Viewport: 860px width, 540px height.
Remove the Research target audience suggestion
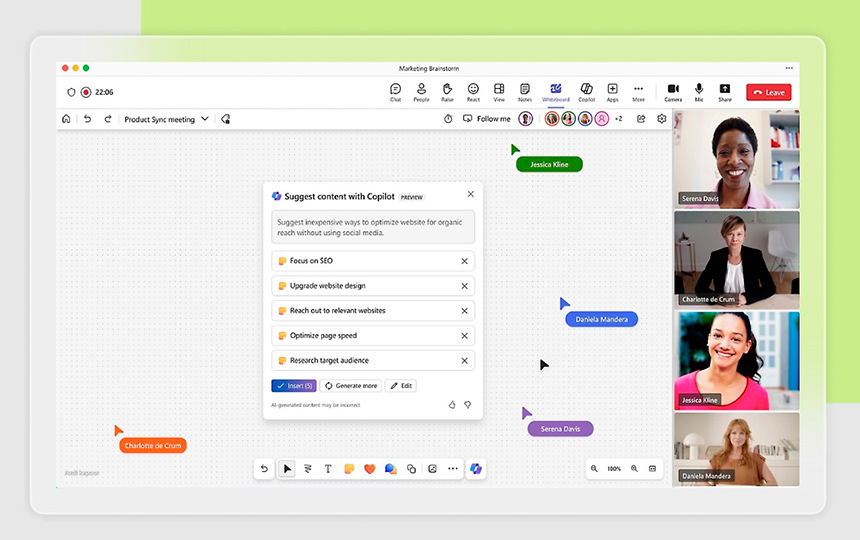[x=465, y=361]
